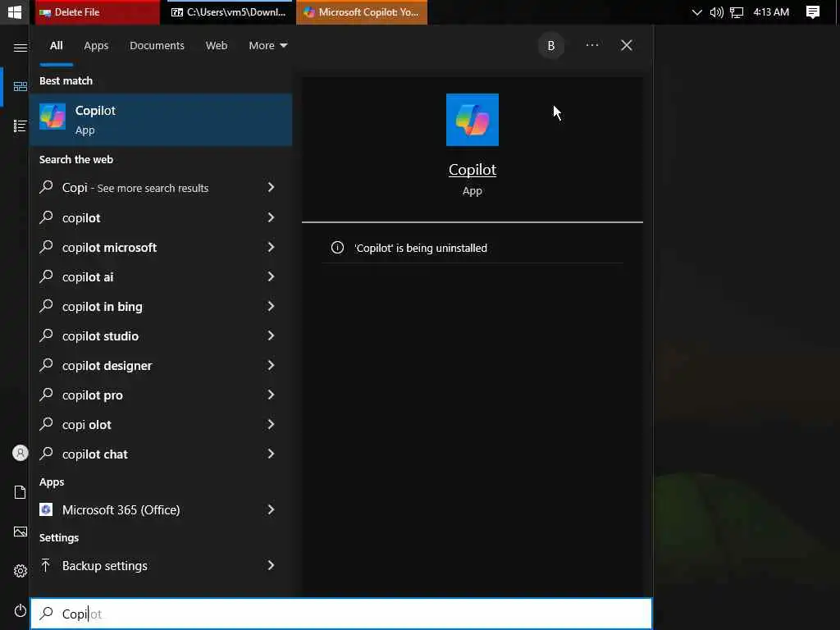Expand chevron beside Microsoft 365 (Office)
The image size is (840, 630).
tap(271, 509)
